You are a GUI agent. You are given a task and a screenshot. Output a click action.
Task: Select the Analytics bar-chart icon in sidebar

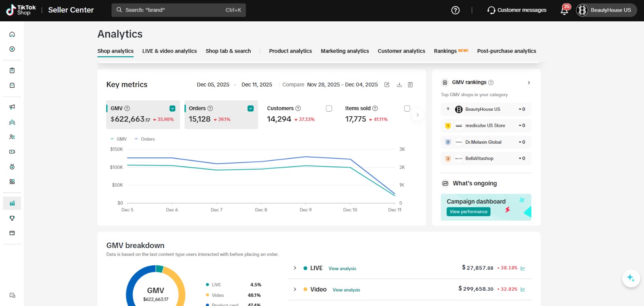click(x=12, y=203)
